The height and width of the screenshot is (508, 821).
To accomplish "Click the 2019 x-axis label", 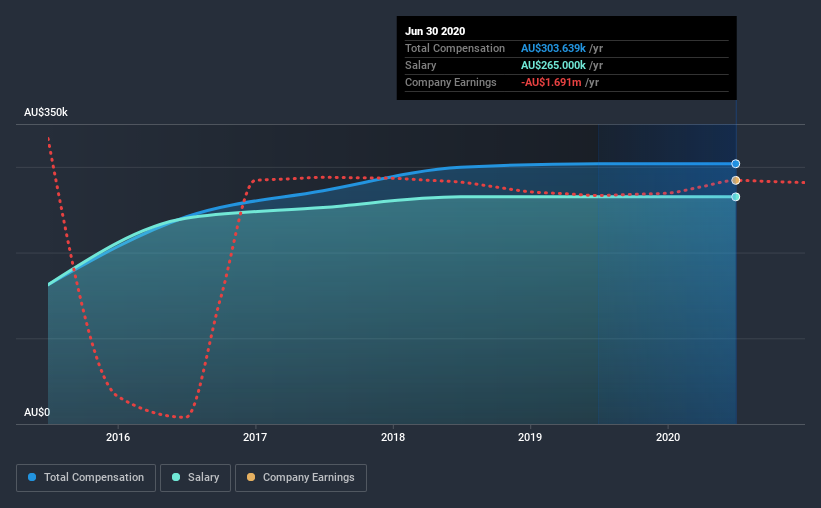I will pyautogui.click(x=530, y=437).
